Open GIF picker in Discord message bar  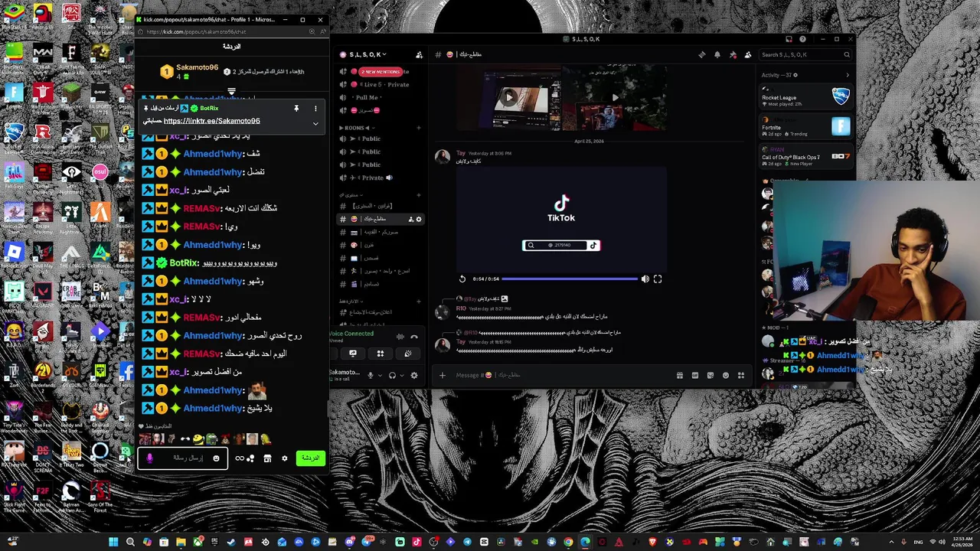coord(694,375)
